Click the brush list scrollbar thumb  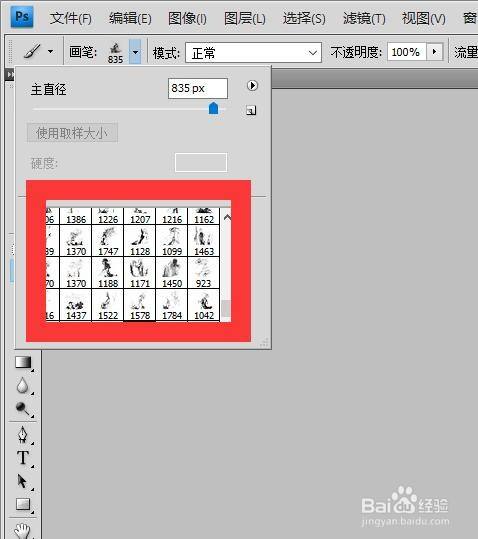(226, 308)
